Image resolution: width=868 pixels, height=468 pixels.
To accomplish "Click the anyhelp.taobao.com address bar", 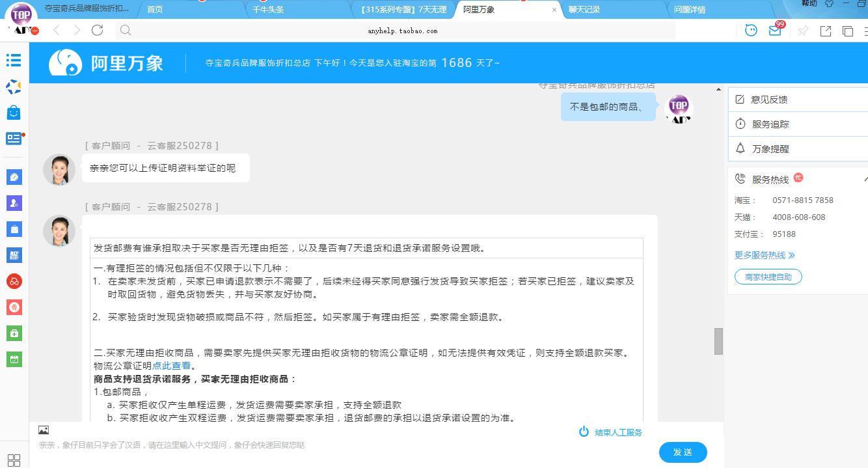I will [x=403, y=31].
